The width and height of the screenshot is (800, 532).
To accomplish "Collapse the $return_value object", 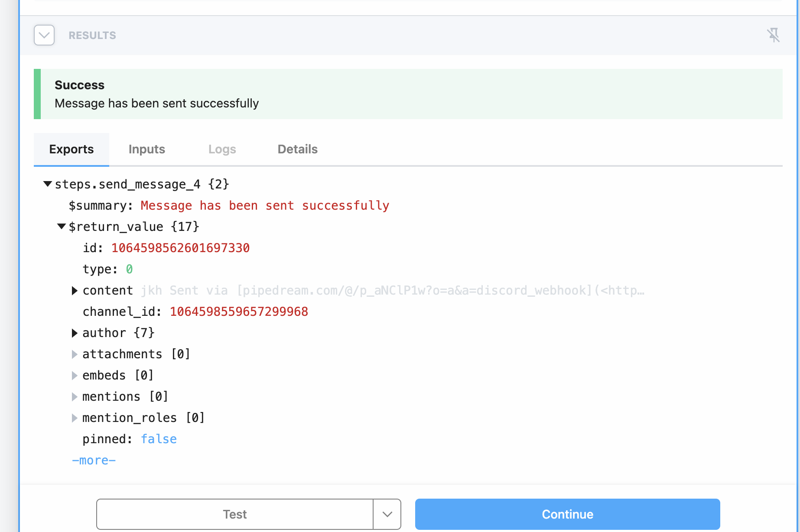I will point(61,226).
